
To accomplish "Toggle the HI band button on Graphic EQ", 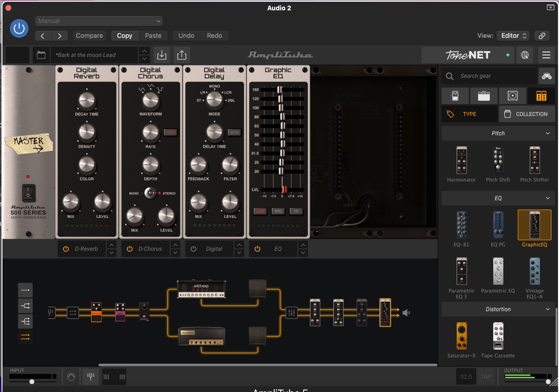I will click(x=296, y=211).
